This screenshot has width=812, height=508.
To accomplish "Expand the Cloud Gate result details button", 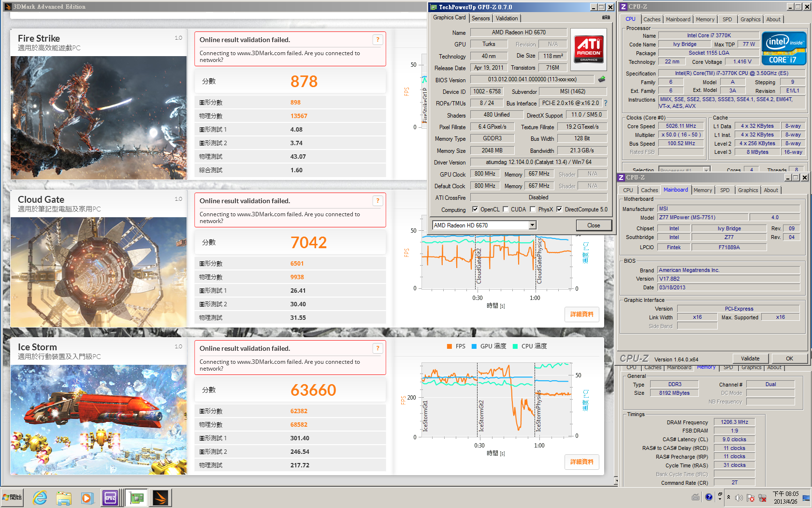I will click(x=581, y=314).
